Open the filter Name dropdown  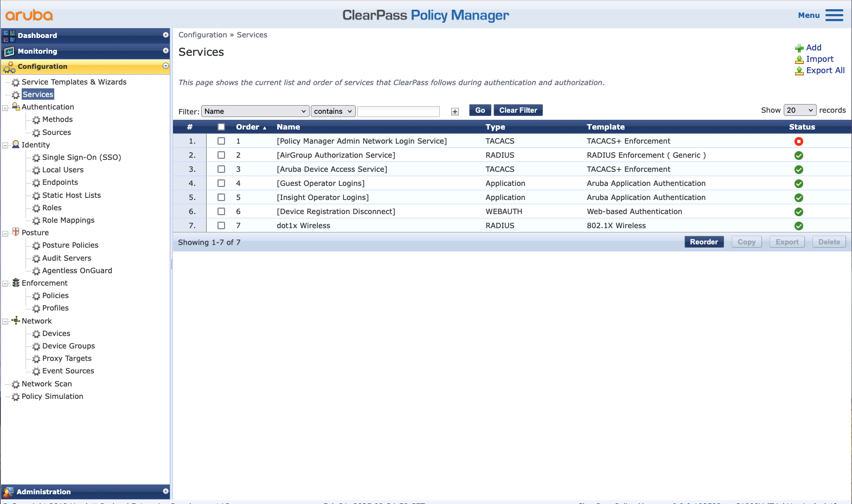(x=255, y=111)
